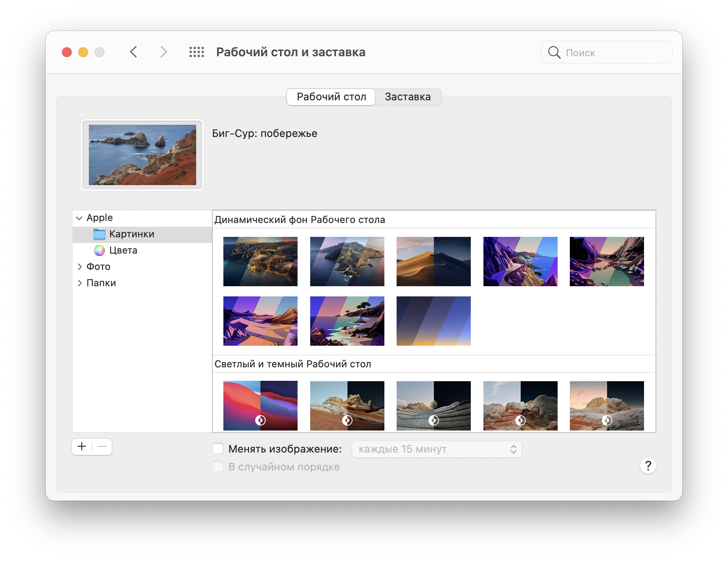Expand the Папки section
Viewport: 728px width, 561px height.
pos(79,283)
